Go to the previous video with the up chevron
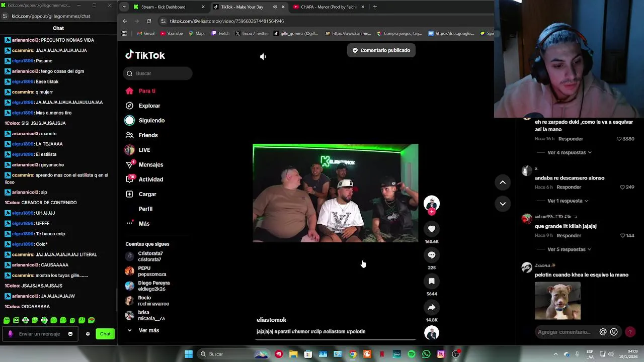 click(503, 183)
